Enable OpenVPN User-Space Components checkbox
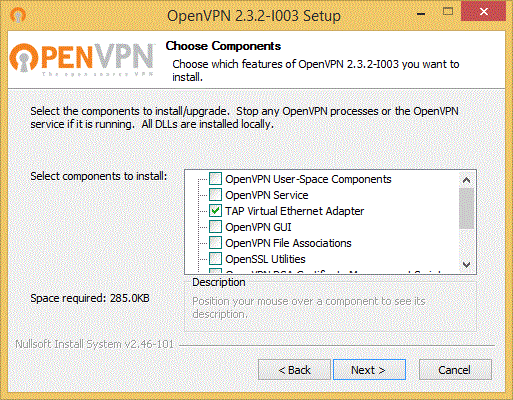The height and width of the screenshot is (400, 513). tap(215, 179)
